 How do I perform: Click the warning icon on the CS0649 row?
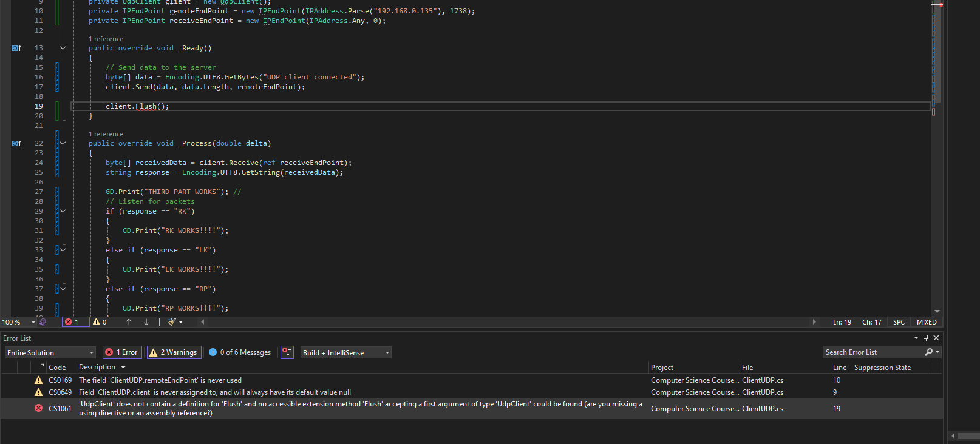(x=38, y=392)
